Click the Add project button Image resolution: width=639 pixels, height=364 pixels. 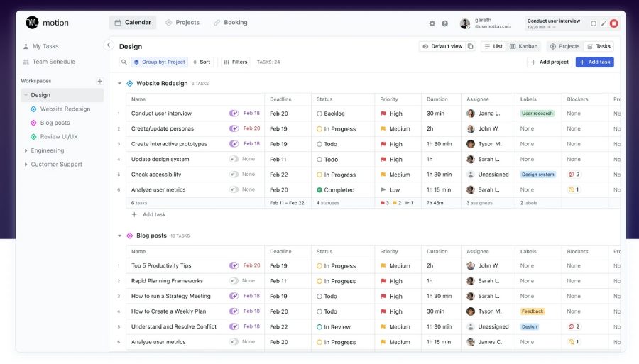tap(550, 62)
